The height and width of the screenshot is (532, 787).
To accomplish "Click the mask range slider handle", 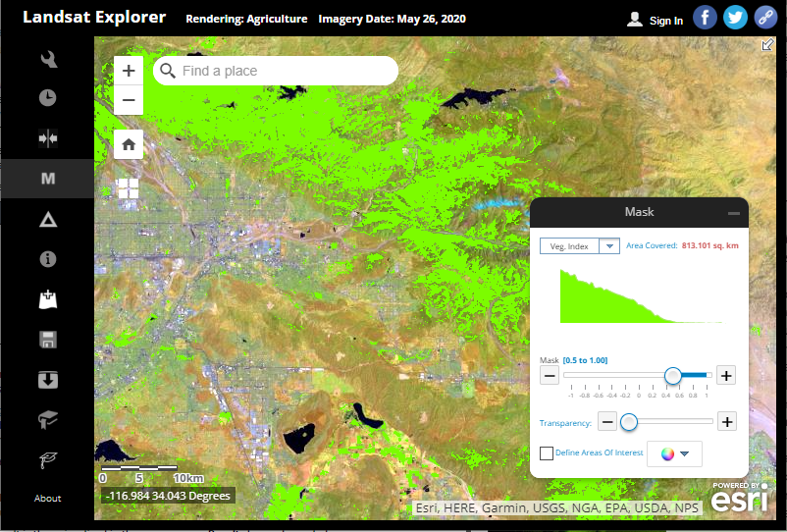I will [672, 375].
